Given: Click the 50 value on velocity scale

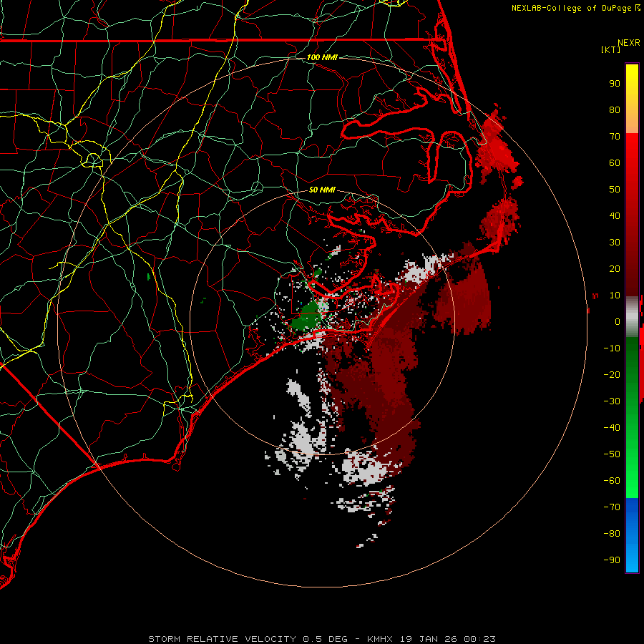Looking at the screenshot, I should point(615,190).
